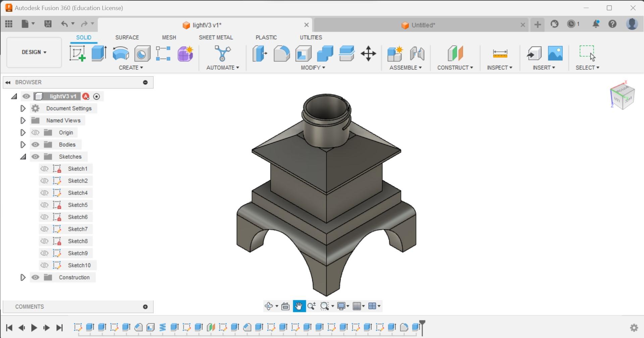The height and width of the screenshot is (338, 644).
Task: Switch to the MESH tab
Action: pos(169,38)
